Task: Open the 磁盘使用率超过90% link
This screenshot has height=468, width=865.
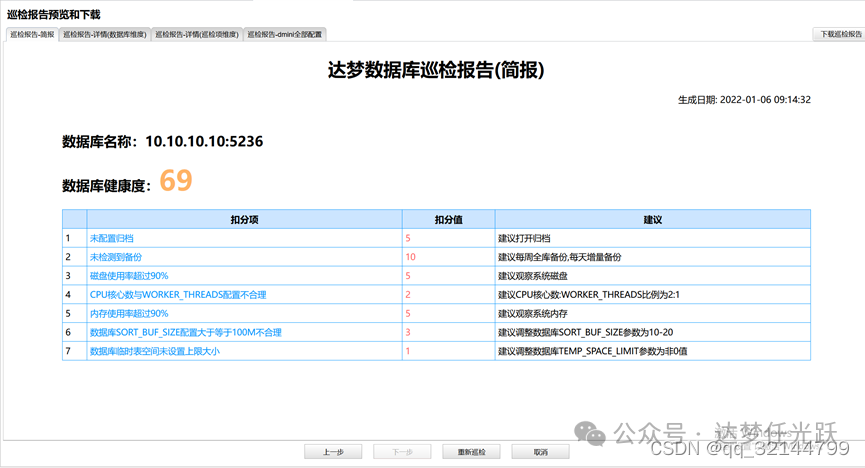Action: coord(129,276)
